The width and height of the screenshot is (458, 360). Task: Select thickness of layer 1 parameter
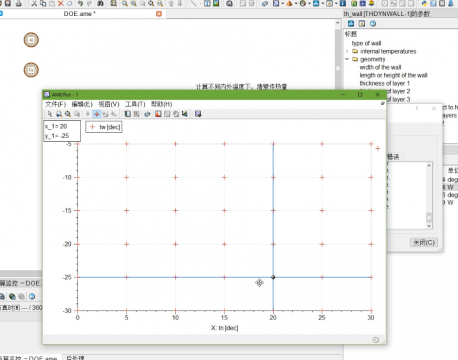click(385, 83)
